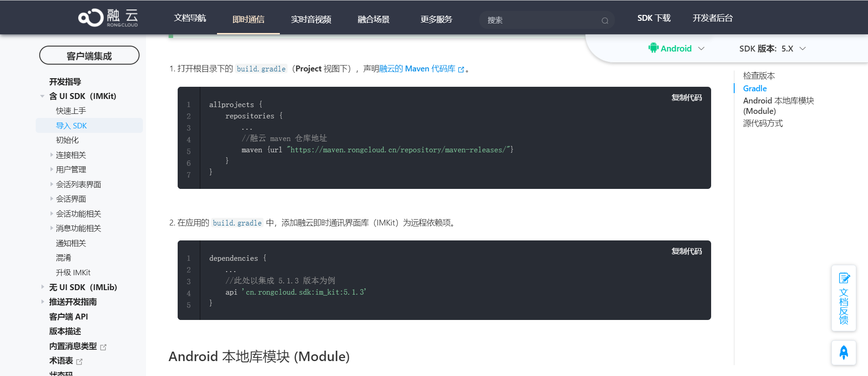Viewport: 868px width, 376px height.
Task: Click the search magnifier icon
Action: [x=605, y=20]
